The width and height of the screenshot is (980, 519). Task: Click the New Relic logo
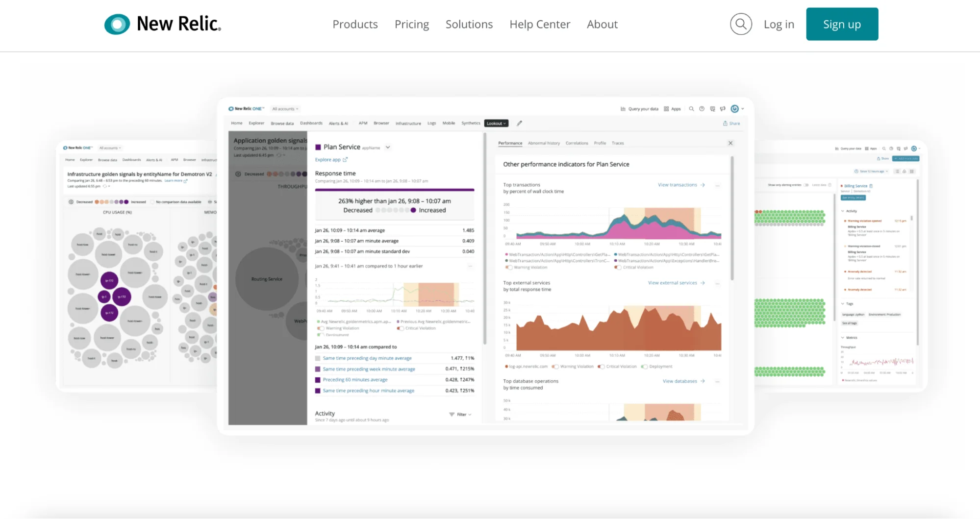coord(163,24)
